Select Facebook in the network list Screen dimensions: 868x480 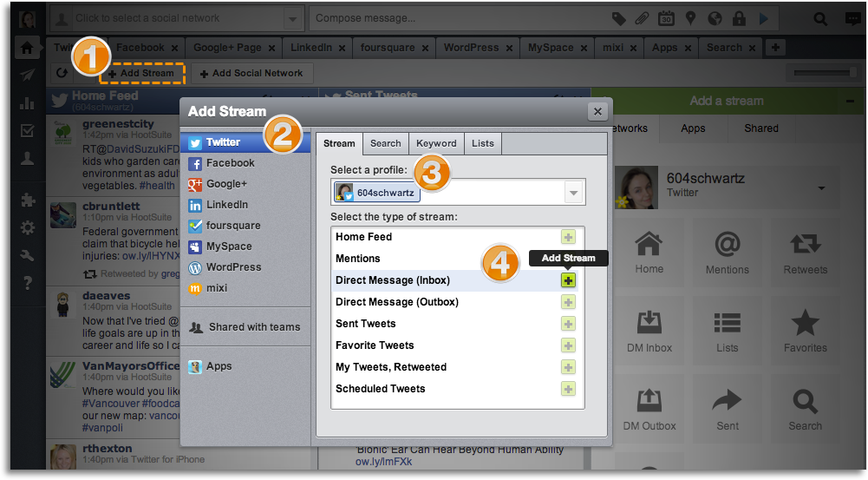[x=245, y=163]
